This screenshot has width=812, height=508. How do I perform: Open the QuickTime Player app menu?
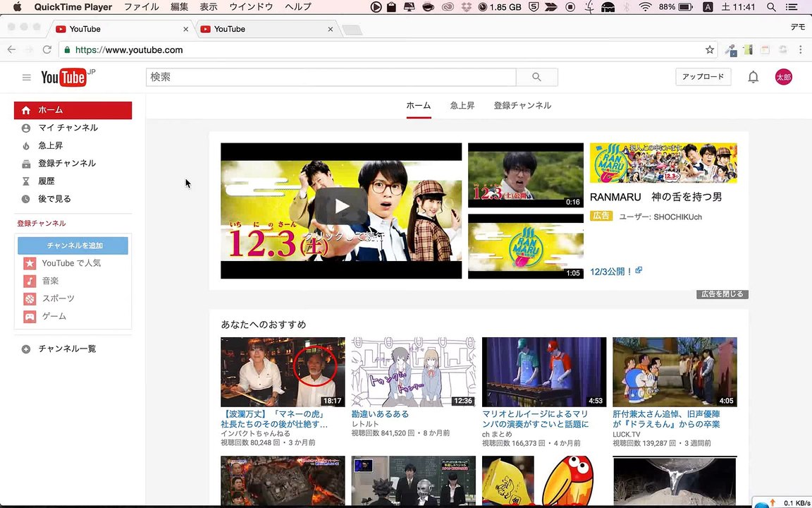73,7
